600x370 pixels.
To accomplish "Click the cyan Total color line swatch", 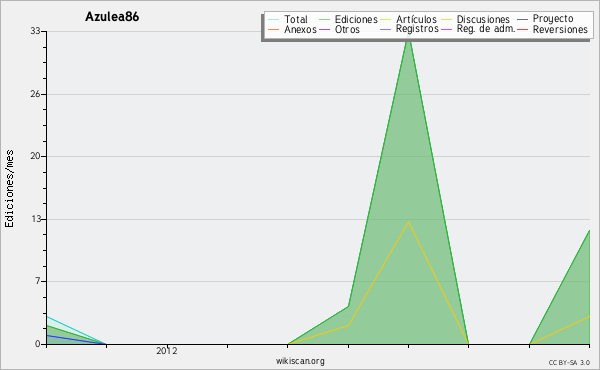I will (274, 20).
